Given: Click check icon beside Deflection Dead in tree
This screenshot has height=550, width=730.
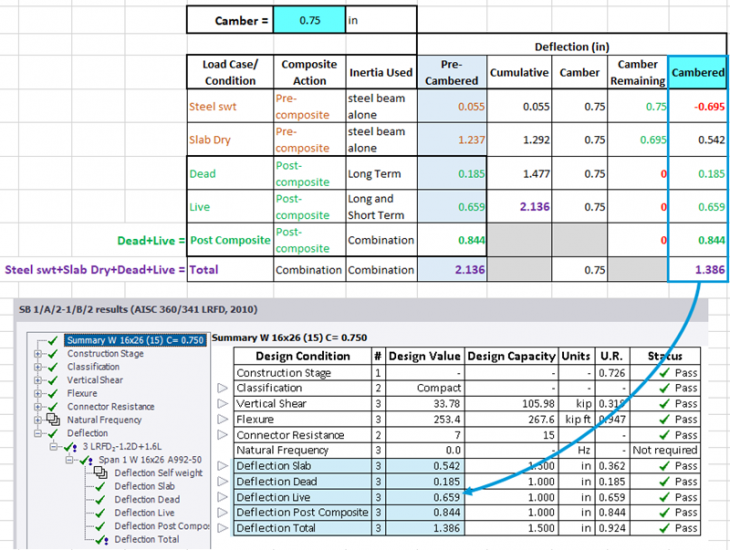Looking at the screenshot, I should point(100,499).
